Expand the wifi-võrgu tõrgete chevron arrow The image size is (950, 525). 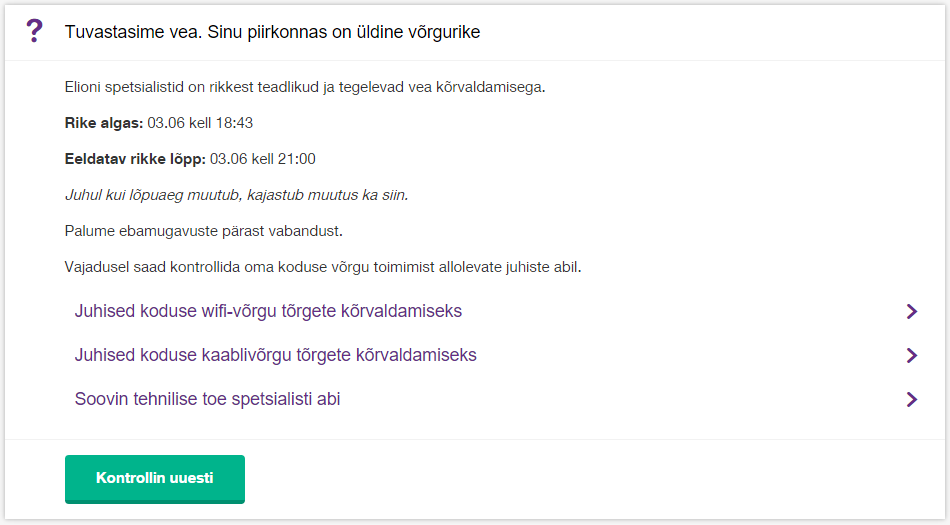(x=911, y=311)
